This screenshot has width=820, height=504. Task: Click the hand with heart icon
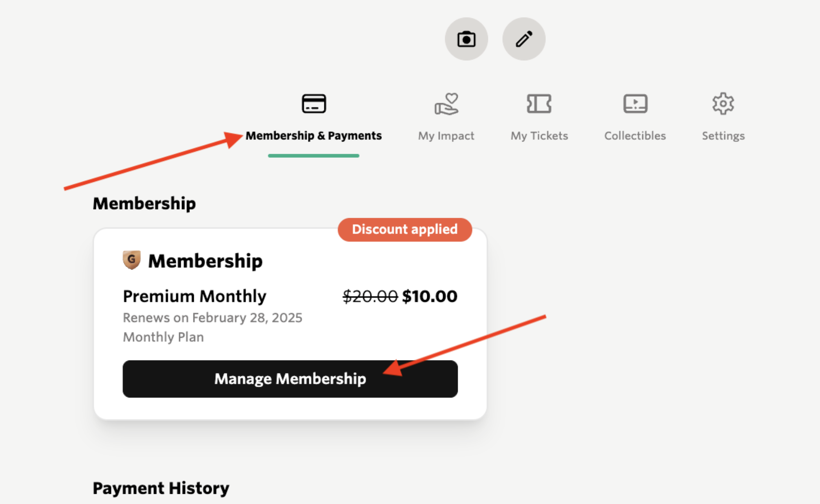point(446,104)
